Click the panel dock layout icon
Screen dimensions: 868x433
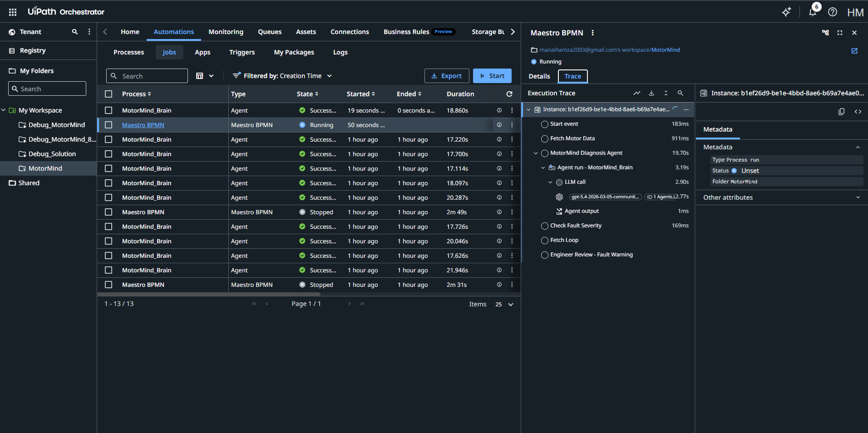click(x=825, y=33)
